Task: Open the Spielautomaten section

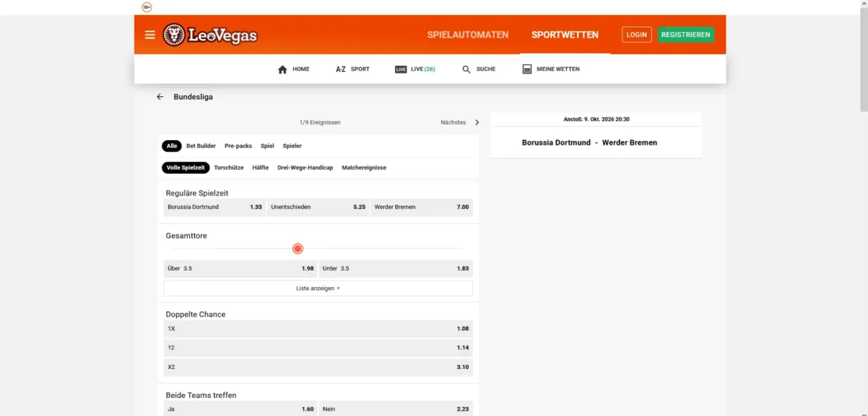Action: (468, 35)
